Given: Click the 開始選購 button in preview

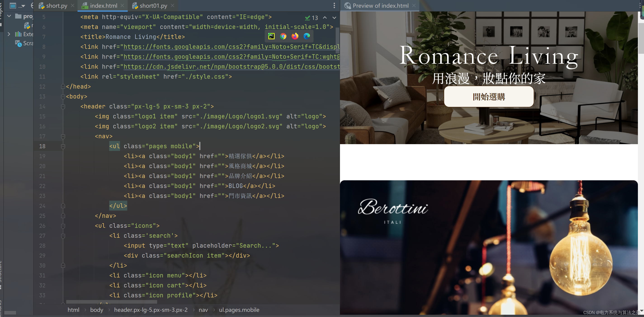Looking at the screenshot, I should [488, 97].
